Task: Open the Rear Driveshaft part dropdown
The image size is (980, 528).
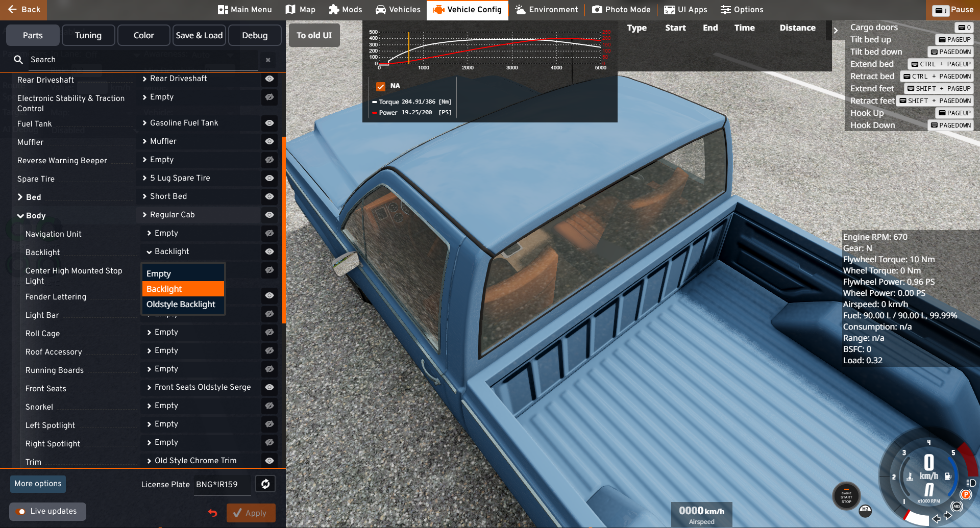Action: tap(199, 79)
